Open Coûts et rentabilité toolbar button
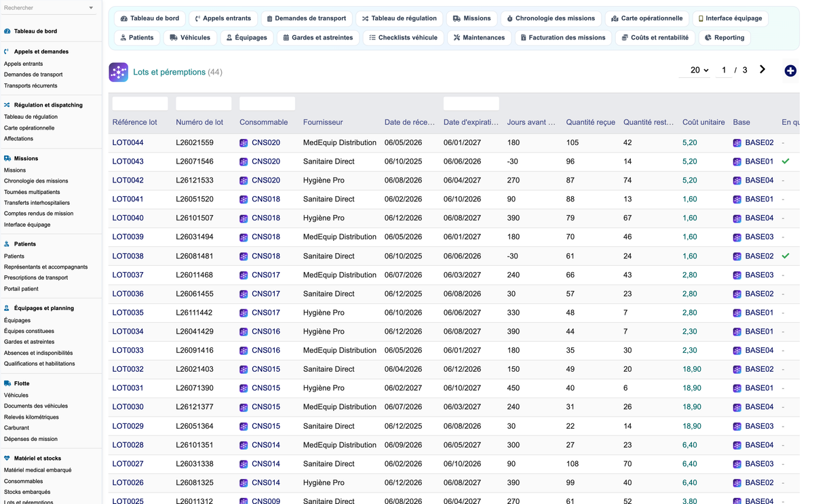 pos(655,37)
